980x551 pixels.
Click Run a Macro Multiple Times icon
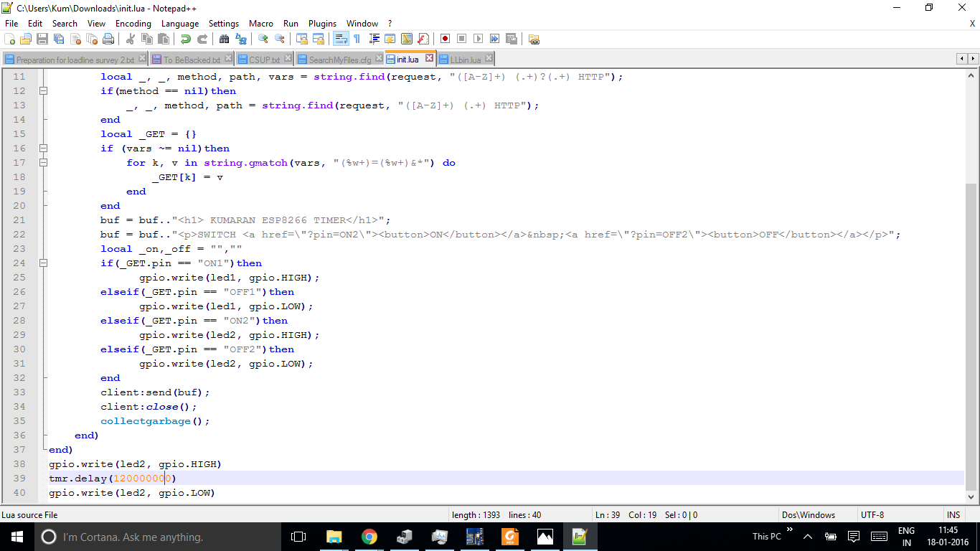click(495, 39)
